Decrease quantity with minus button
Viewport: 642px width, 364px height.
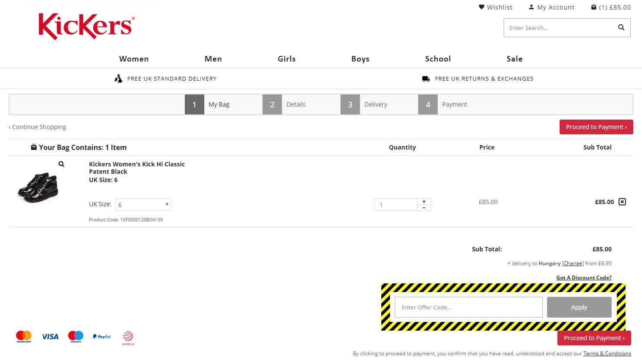424,208
